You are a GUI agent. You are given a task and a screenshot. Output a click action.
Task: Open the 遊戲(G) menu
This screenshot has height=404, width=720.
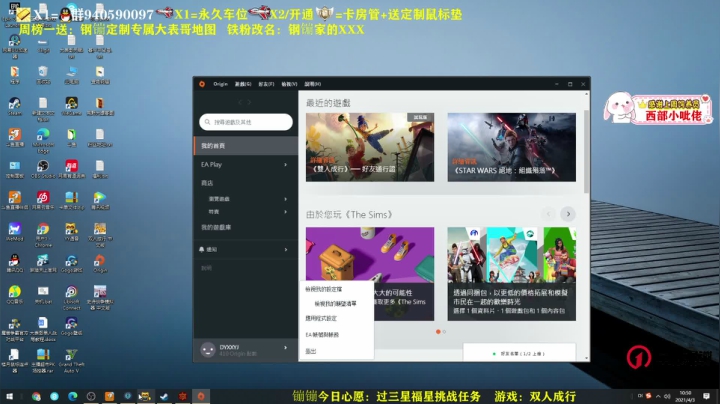tap(243, 84)
